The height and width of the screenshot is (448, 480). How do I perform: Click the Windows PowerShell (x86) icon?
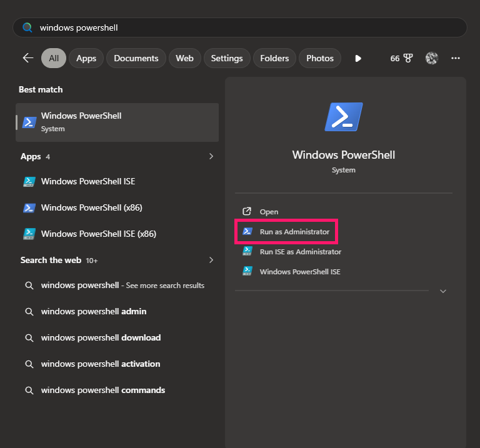29,208
